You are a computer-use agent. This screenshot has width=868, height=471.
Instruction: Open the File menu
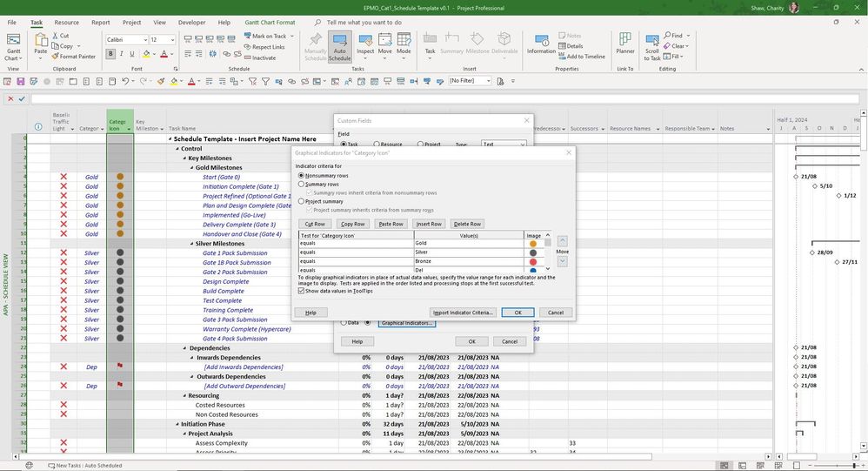coord(11,23)
